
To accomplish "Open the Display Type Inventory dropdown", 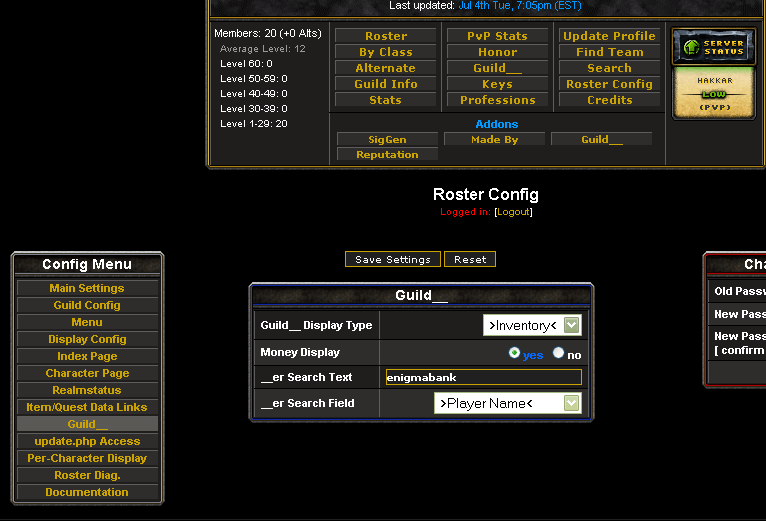I will coord(532,325).
